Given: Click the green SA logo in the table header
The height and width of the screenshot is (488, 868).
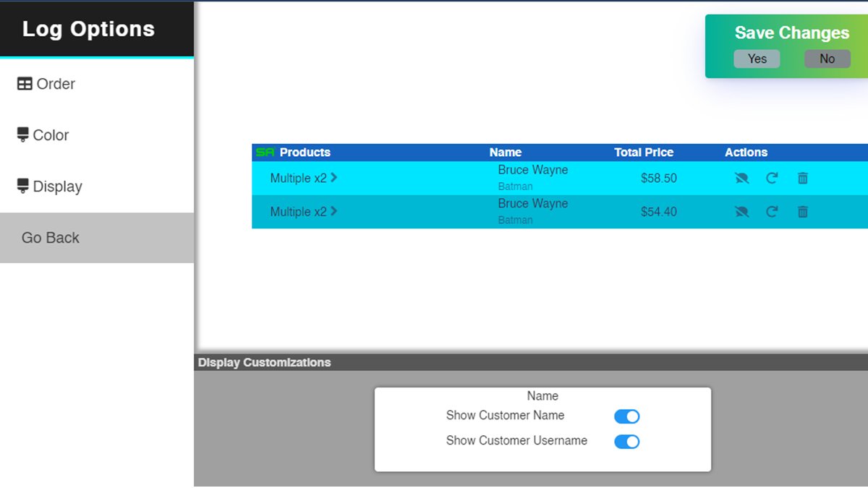Looking at the screenshot, I should pyautogui.click(x=265, y=153).
